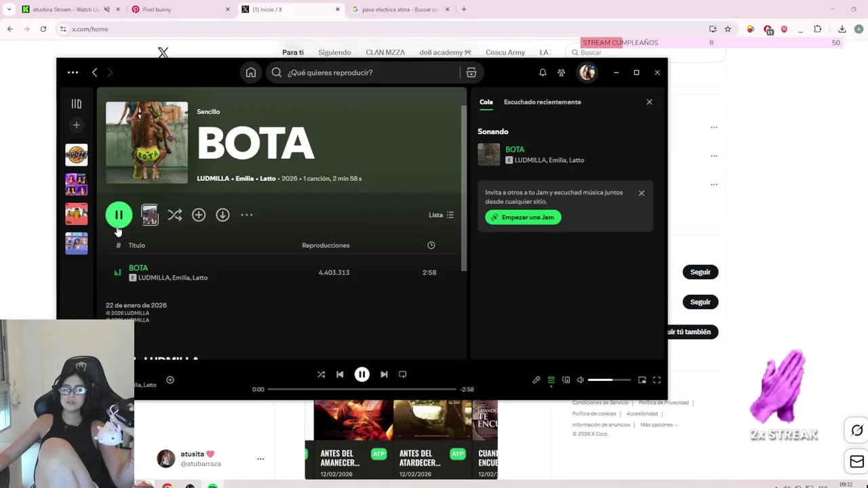Open the CLAN MZZA tab on X
This screenshot has width=868, height=488.
point(385,53)
